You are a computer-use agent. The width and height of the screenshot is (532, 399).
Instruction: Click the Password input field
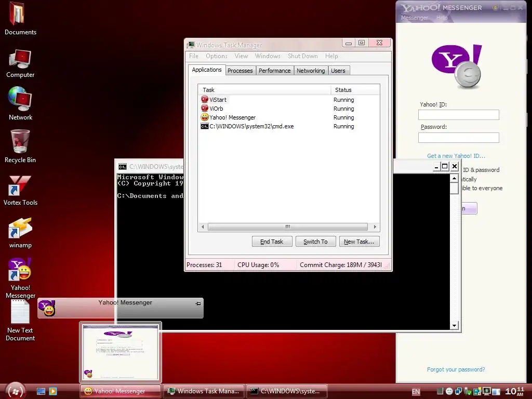[x=458, y=137]
